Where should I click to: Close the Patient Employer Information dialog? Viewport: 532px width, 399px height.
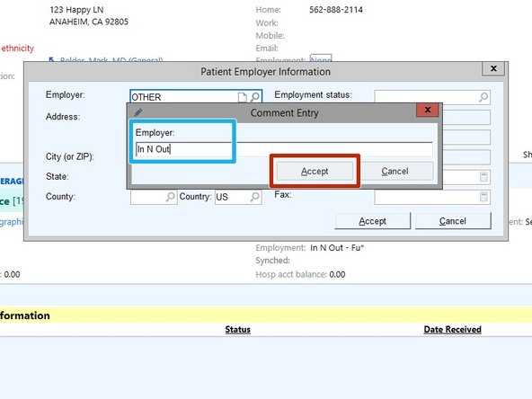(493, 68)
